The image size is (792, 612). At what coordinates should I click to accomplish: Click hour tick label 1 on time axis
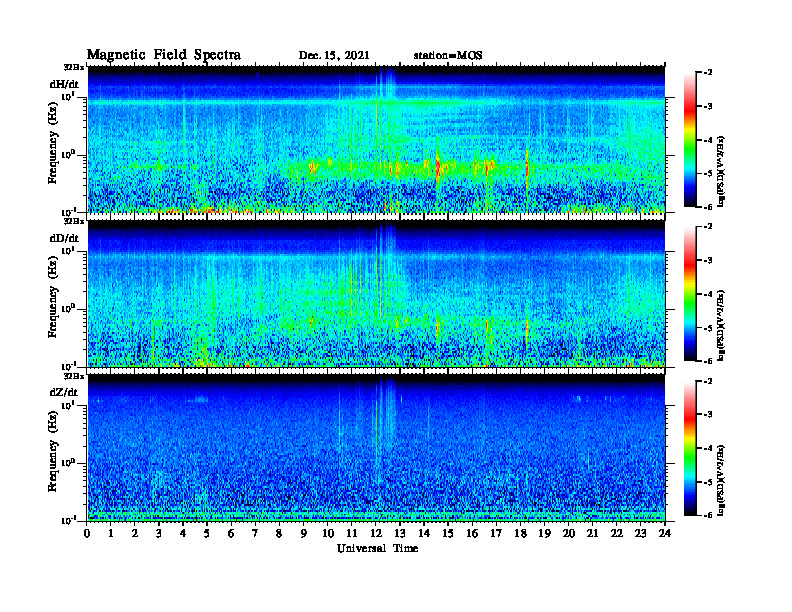coord(111,534)
